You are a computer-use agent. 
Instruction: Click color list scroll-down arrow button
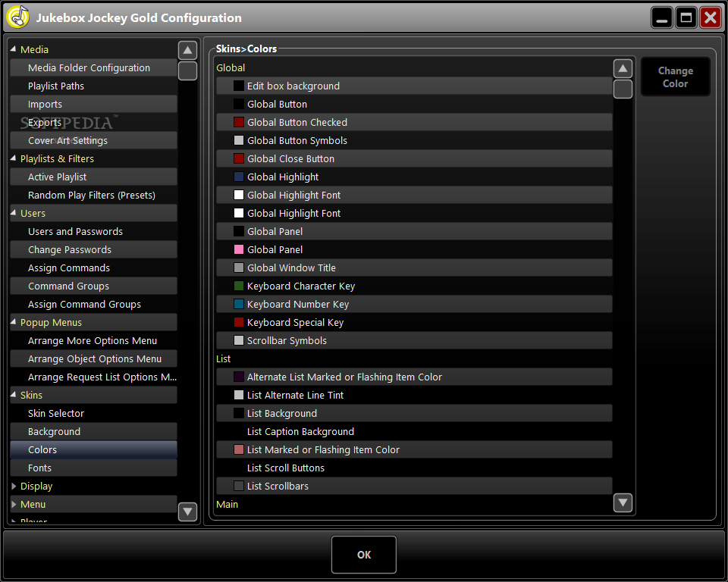[x=623, y=502]
